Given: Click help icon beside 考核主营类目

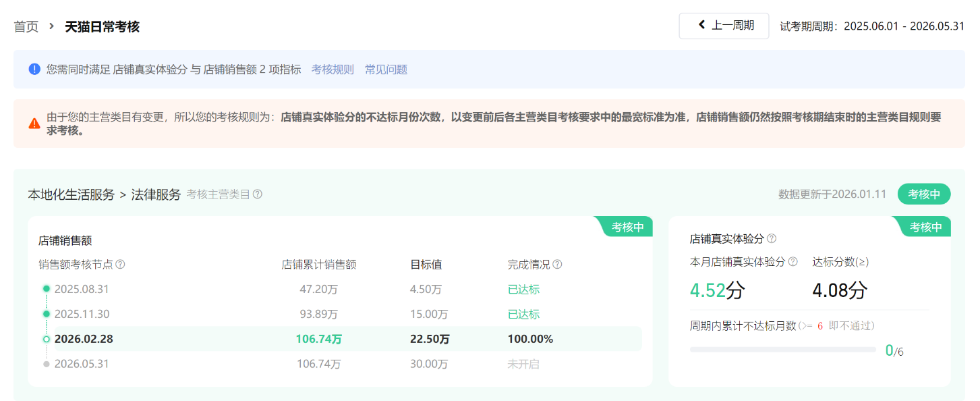Looking at the screenshot, I should click(258, 194).
